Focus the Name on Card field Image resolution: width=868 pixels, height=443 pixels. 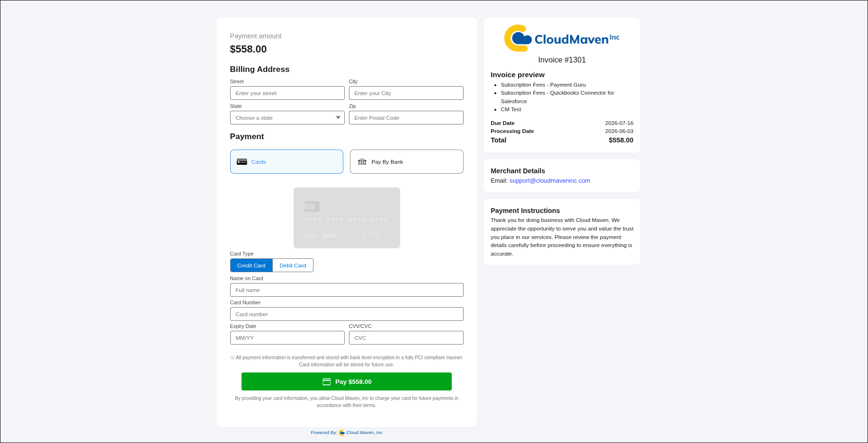point(347,290)
